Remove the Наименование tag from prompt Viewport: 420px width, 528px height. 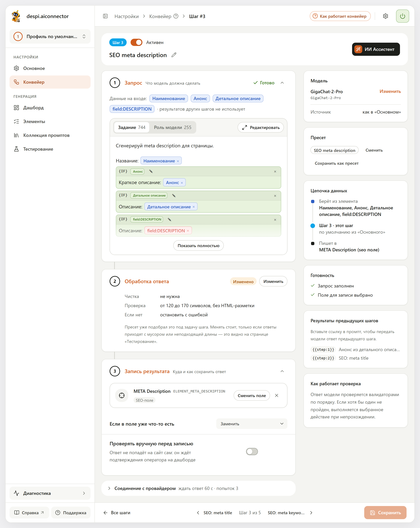click(x=178, y=161)
